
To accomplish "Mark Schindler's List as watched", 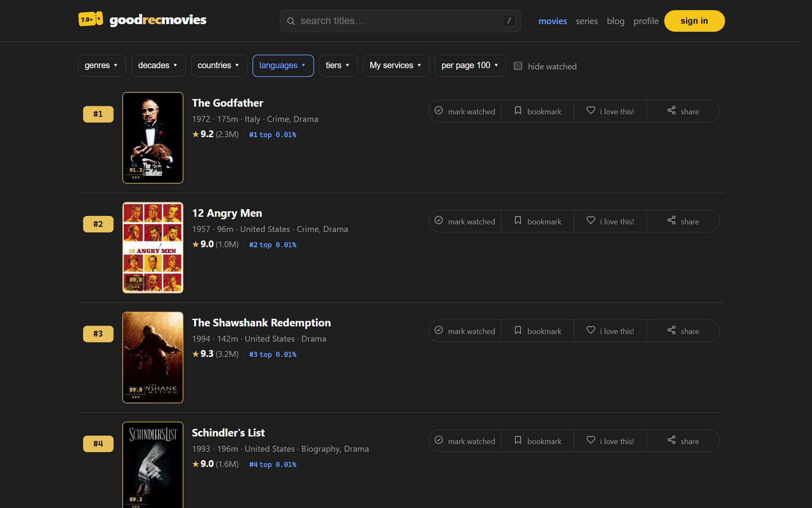I will [465, 441].
